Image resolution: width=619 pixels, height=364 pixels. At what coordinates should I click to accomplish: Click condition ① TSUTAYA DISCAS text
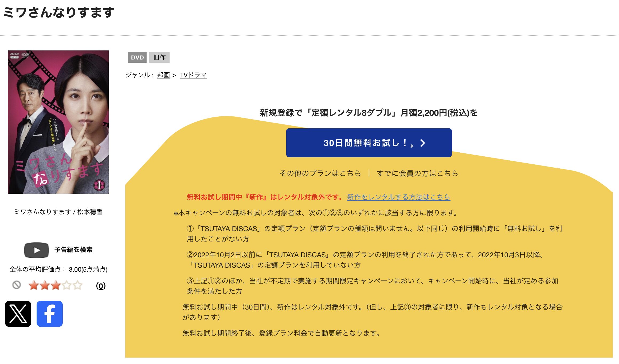pyautogui.click(x=375, y=234)
